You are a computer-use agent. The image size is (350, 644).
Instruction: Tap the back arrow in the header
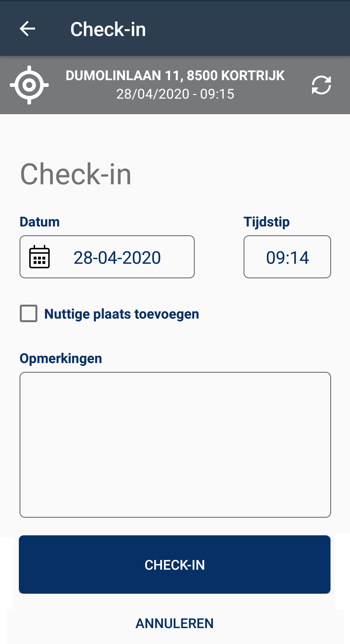[28, 29]
